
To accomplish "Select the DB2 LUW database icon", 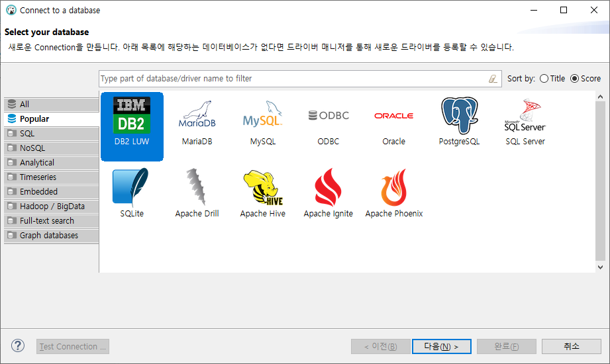I will point(132,126).
